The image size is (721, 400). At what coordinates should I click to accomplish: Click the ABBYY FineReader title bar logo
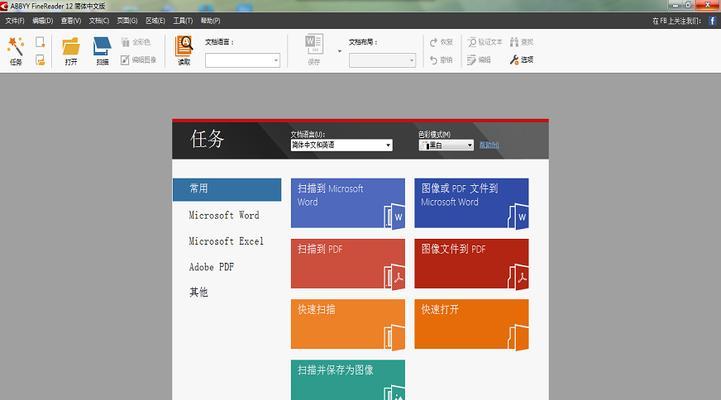point(4,6)
